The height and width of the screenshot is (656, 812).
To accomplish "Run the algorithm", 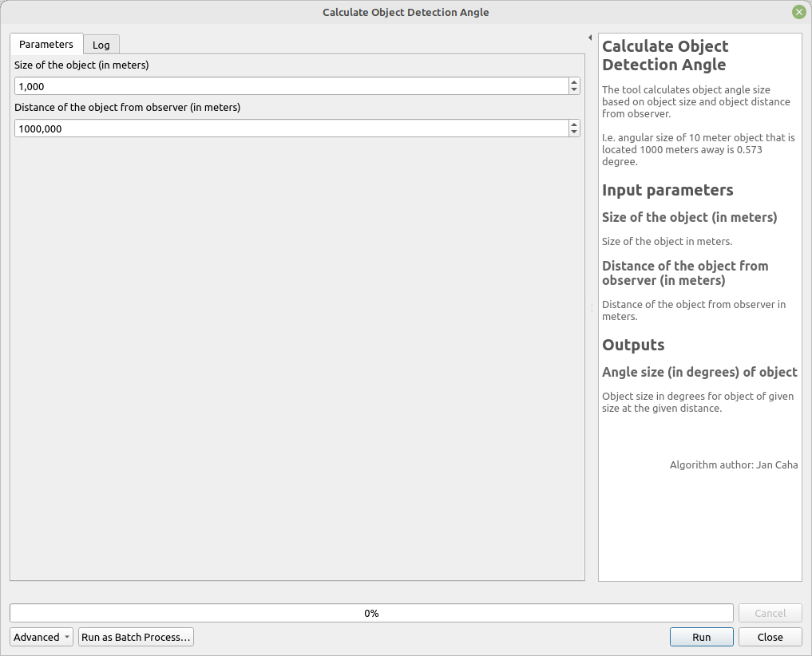I will [x=701, y=637].
